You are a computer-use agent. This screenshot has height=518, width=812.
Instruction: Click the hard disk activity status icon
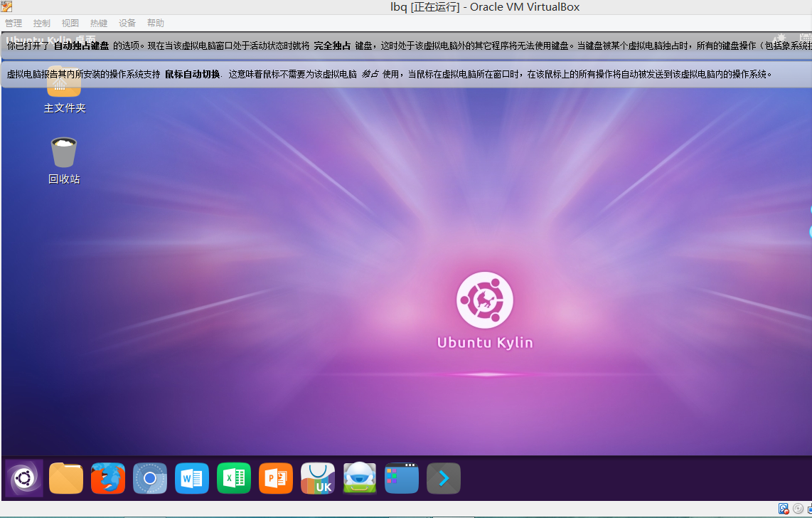pyautogui.click(x=783, y=509)
